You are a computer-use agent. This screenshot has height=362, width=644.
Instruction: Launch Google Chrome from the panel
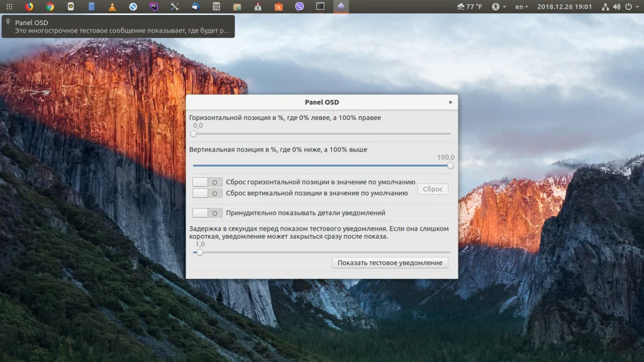(x=50, y=7)
